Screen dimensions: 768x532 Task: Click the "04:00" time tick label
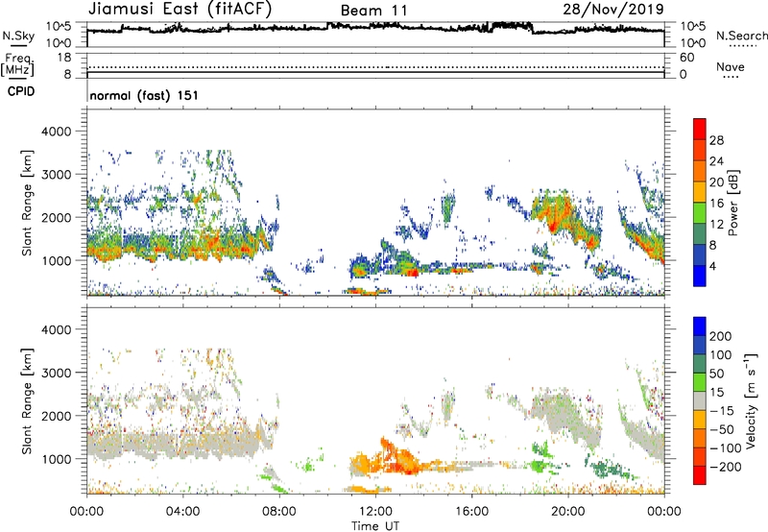click(182, 512)
